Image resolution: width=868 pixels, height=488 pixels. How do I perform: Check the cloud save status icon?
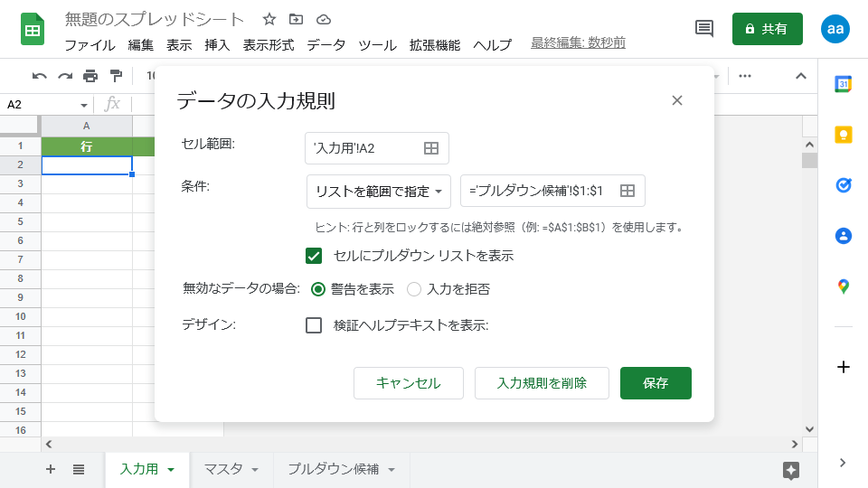tap(324, 19)
